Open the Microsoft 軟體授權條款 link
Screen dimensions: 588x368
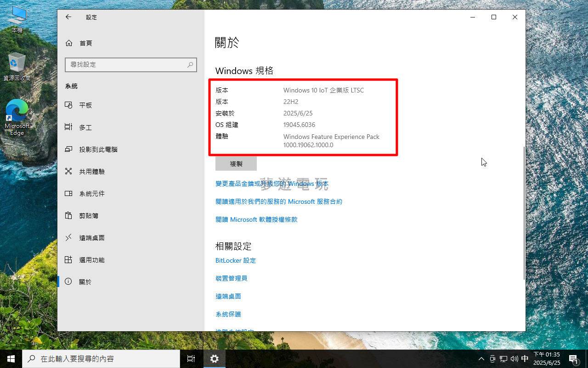tap(256, 219)
